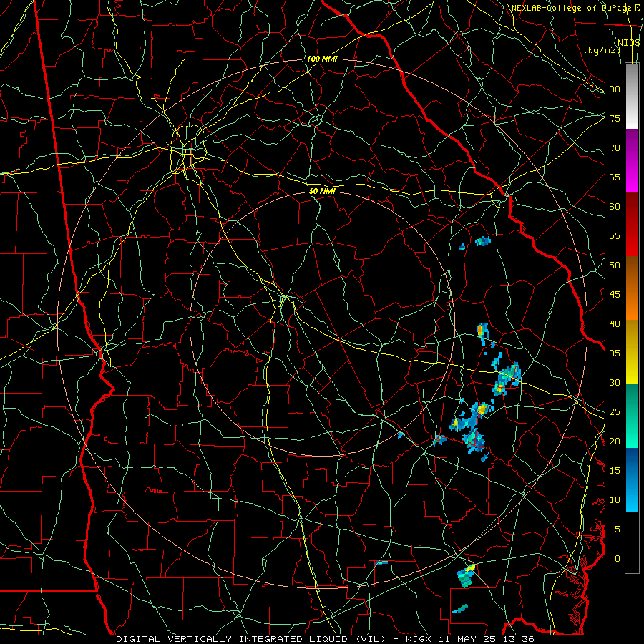Click the magenta band of the VIL legend
644x644 pixels.
tap(632, 175)
